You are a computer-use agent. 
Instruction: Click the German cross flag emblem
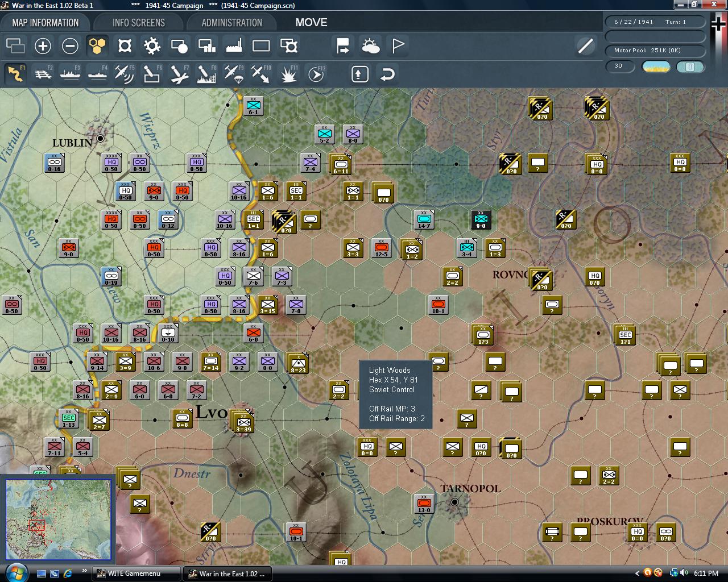[x=718, y=25]
